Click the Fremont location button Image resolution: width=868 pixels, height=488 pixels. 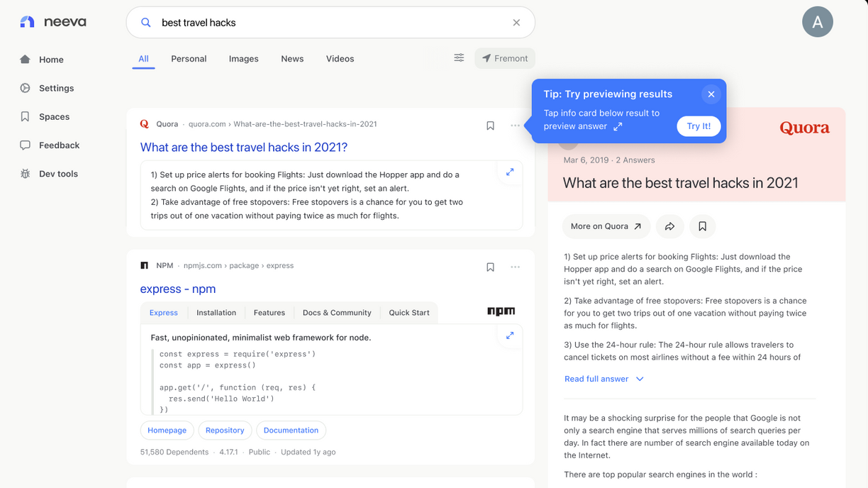coord(505,58)
